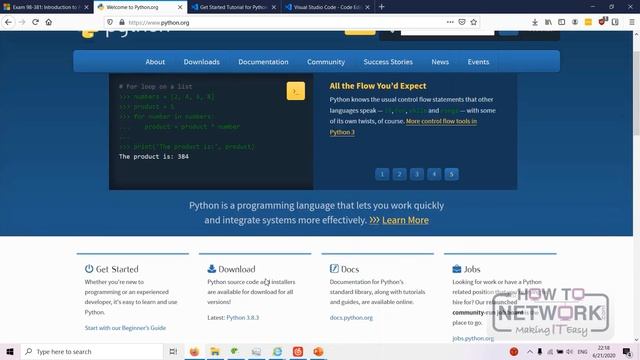
Task: Click the yellow extension icon in toolbar
Action: (x=588, y=22)
